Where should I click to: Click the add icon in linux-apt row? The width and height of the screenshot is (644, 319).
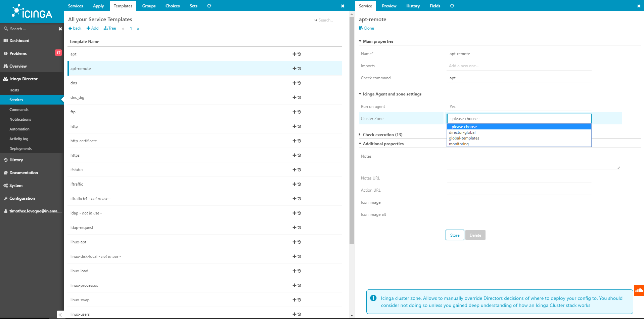(x=294, y=242)
